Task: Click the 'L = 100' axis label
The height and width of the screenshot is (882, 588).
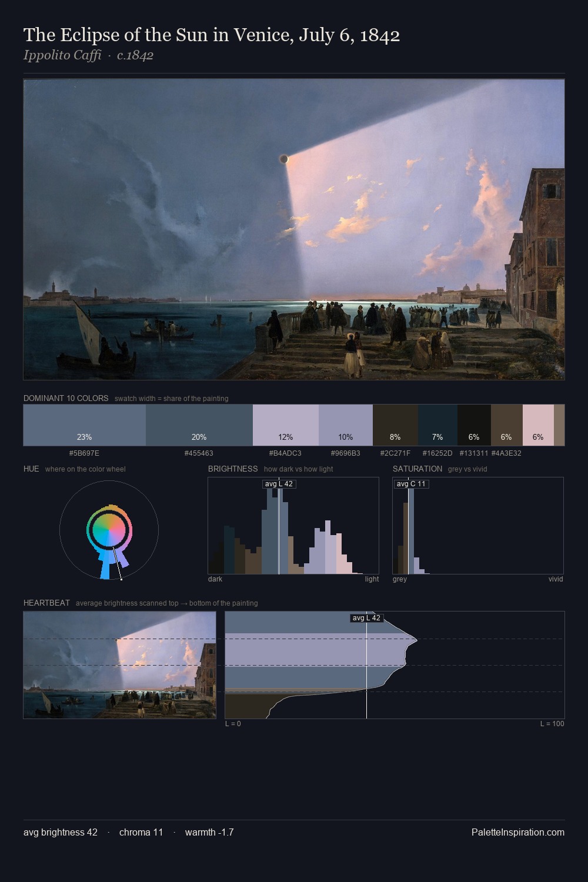Action: coord(552,724)
